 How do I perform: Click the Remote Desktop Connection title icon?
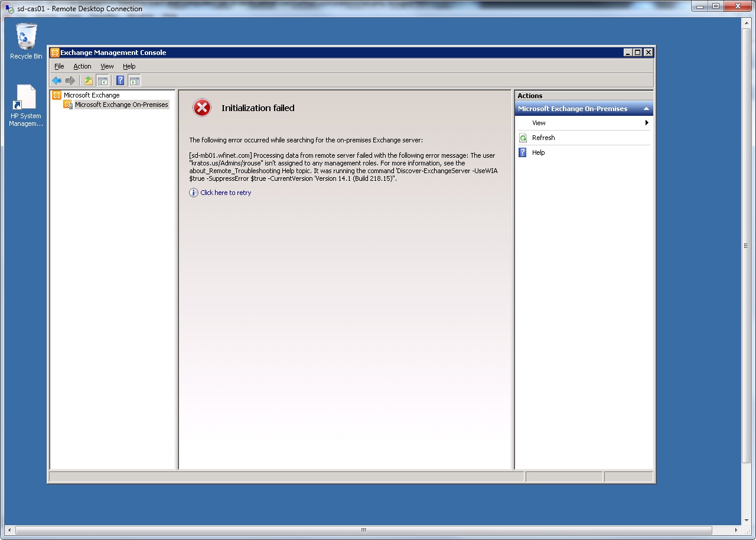(x=9, y=9)
